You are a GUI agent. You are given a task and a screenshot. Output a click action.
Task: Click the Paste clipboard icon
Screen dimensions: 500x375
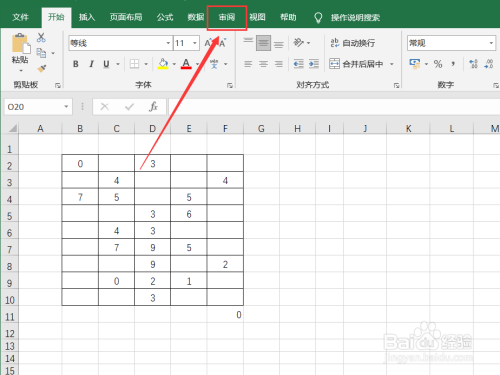(x=21, y=44)
